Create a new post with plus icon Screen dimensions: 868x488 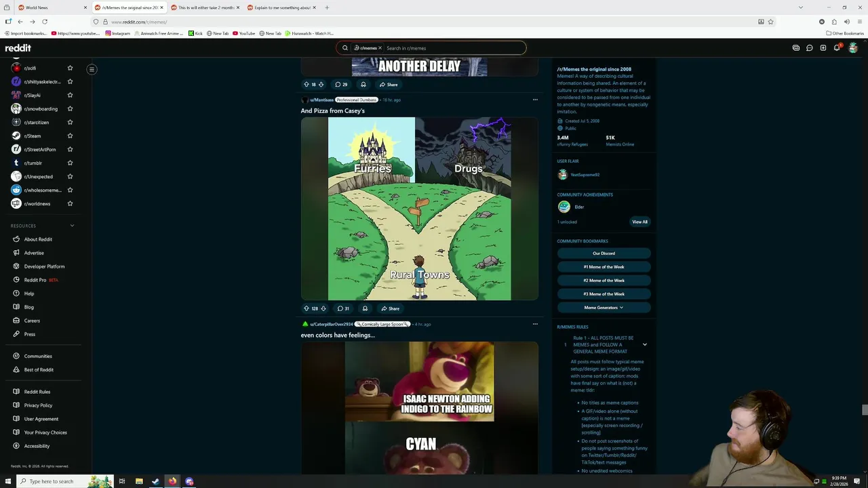coord(823,48)
